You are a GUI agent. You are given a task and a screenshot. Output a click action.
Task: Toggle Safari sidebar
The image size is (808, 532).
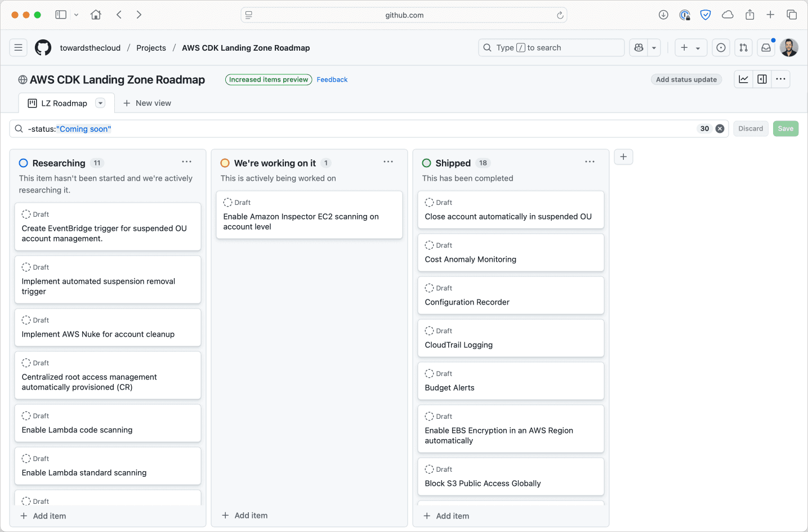(61, 15)
